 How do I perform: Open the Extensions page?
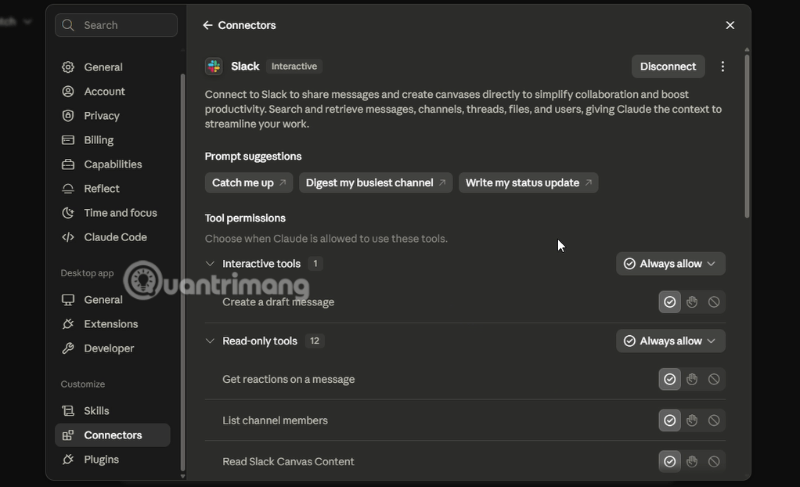111,324
